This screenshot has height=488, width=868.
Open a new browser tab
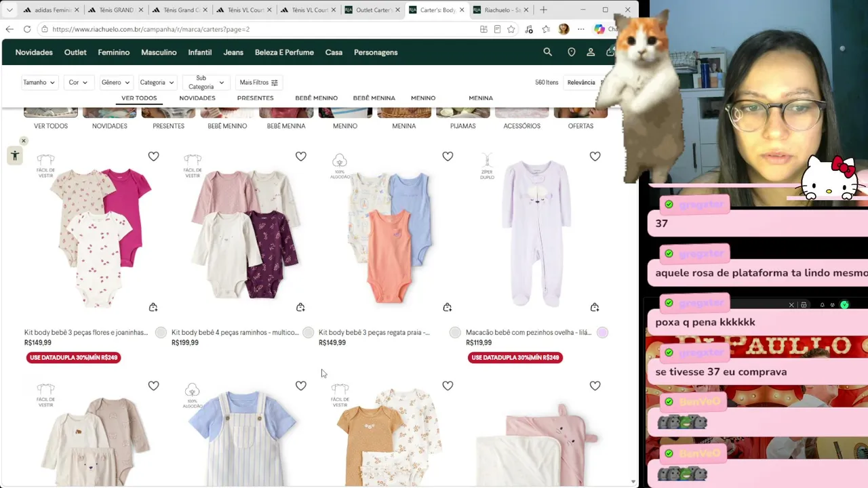pyautogui.click(x=543, y=9)
